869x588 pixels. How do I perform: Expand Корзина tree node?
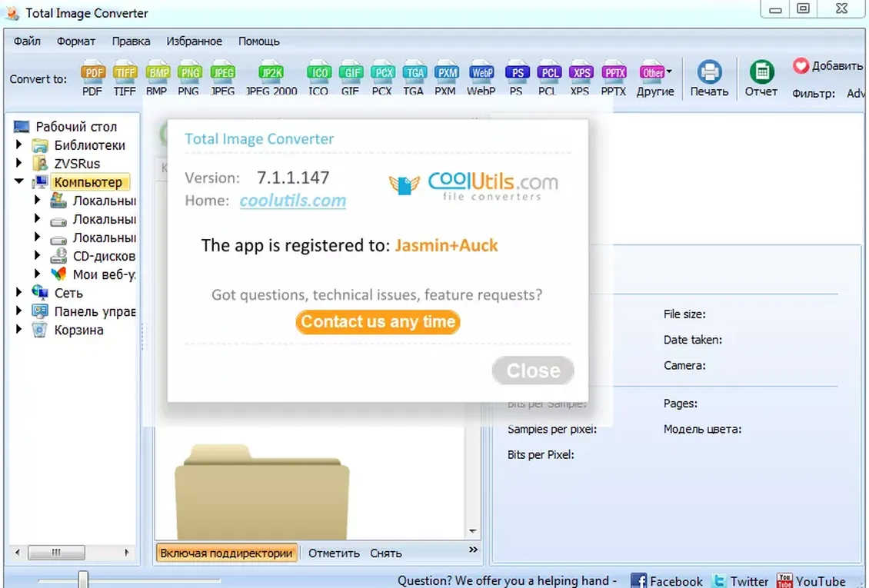(x=19, y=330)
